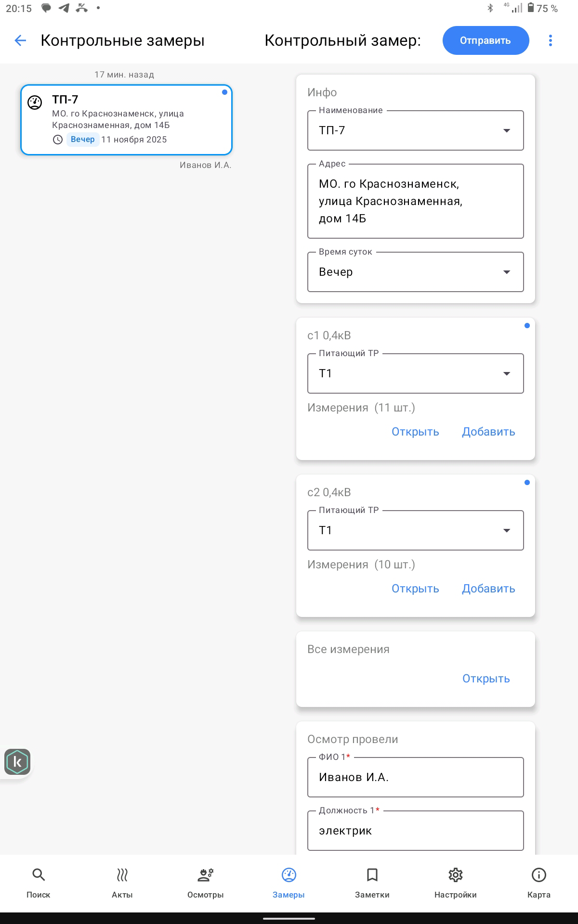
Task: Open measurements of с1 0,4кВ
Action: (x=415, y=432)
